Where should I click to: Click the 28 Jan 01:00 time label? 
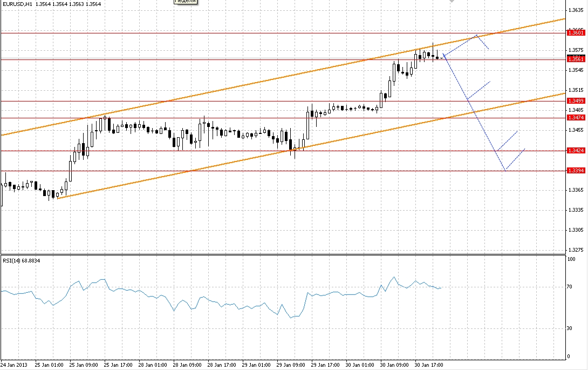coord(152,365)
